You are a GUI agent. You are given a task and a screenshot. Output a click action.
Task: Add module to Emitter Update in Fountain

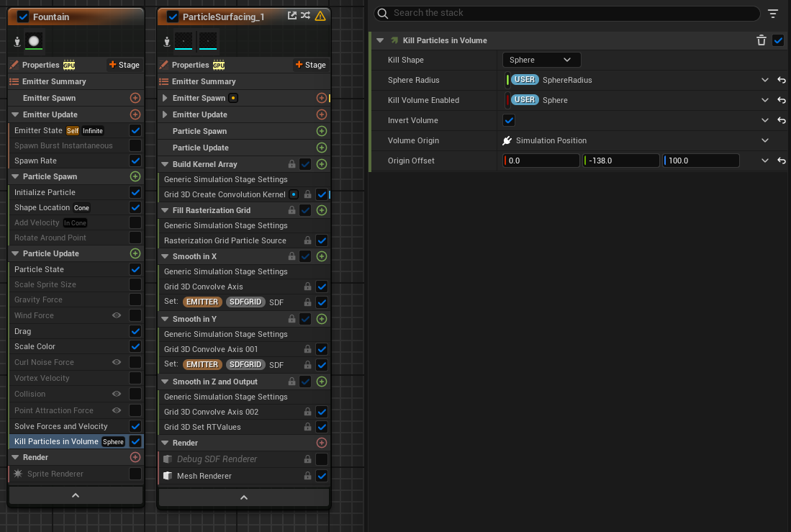coord(135,114)
